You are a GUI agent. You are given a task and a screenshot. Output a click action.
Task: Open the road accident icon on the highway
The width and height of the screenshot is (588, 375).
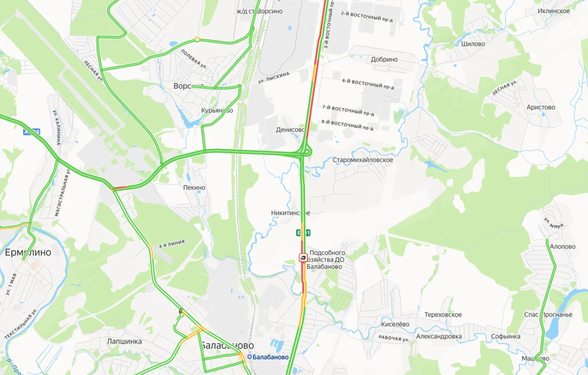(x=304, y=257)
